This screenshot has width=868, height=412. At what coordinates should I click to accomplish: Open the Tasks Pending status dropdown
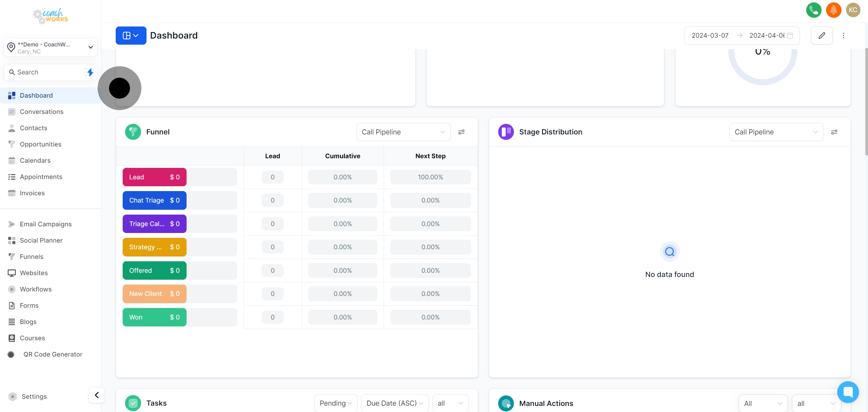(335, 403)
